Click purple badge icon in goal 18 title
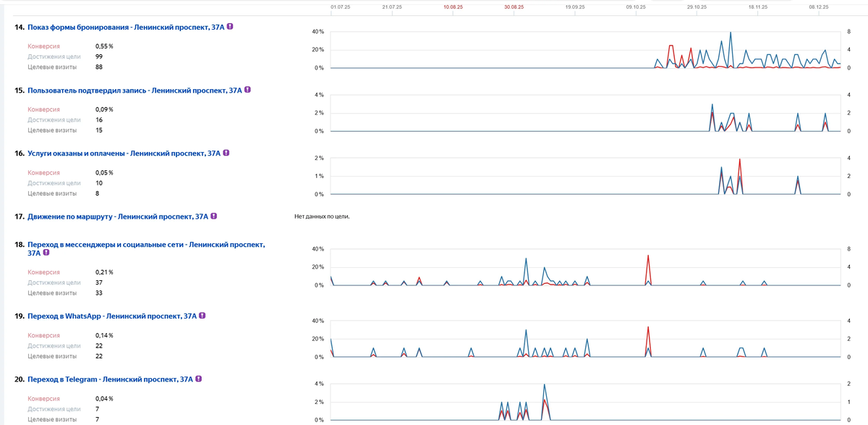 pos(46,253)
